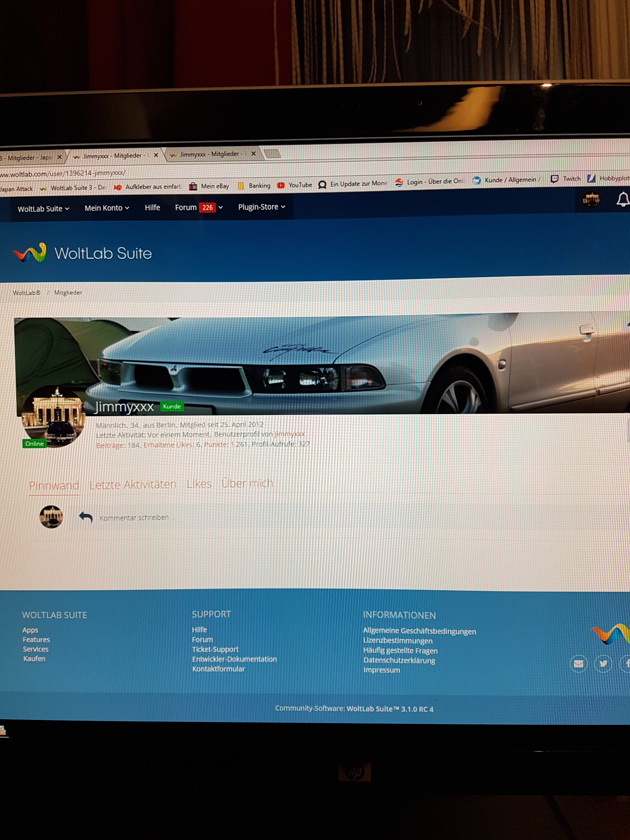
Task: Open the Beiträge link in profile stats
Action: (110, 445)
